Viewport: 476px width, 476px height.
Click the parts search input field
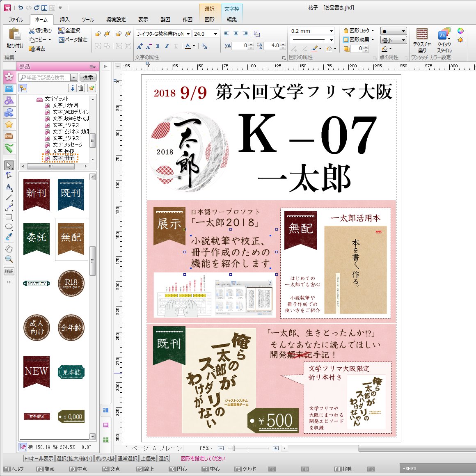[45, 78]
